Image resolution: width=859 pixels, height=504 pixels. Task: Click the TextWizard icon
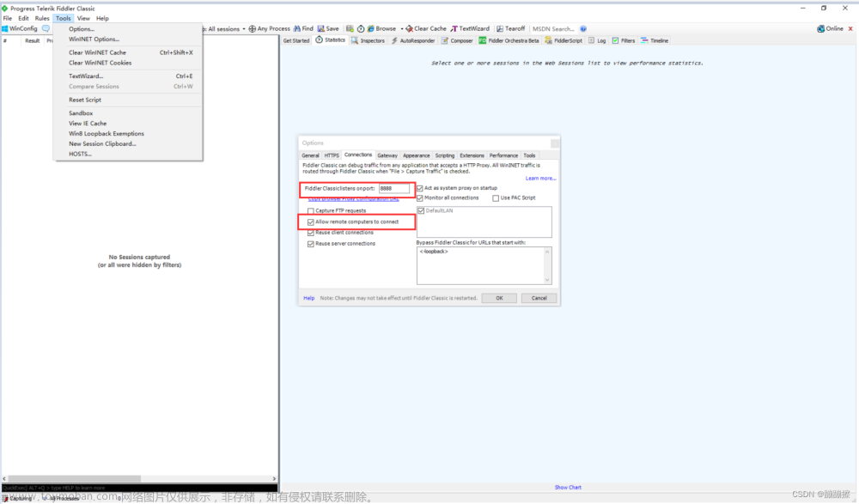click(x=454, y=28)
